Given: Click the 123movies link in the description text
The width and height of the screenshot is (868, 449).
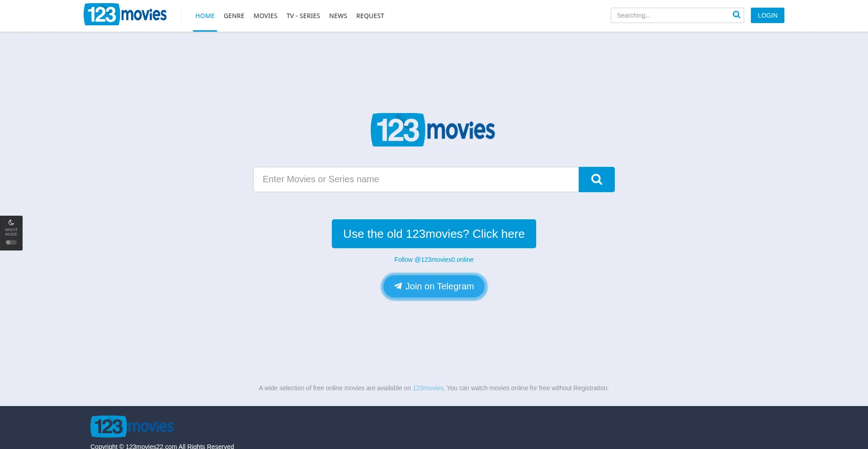Looking at the screenshot, I should [428, 388].
